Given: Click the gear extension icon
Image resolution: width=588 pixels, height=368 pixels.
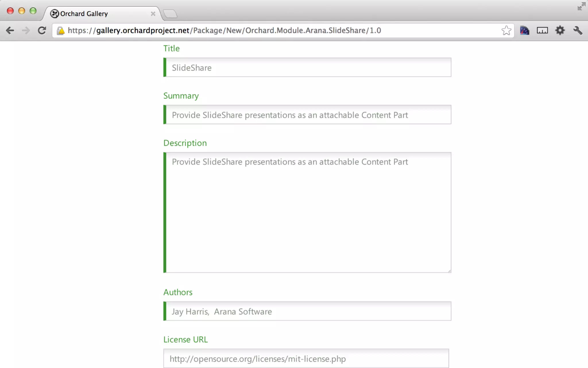Looking at the screenshot, I should click(560, 30).
